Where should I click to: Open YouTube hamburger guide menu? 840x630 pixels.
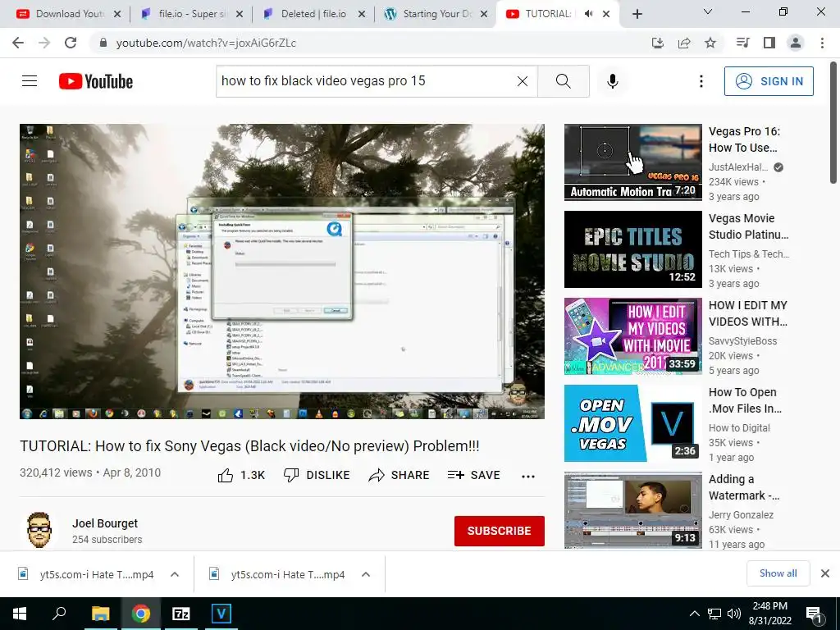coord(30,81)
